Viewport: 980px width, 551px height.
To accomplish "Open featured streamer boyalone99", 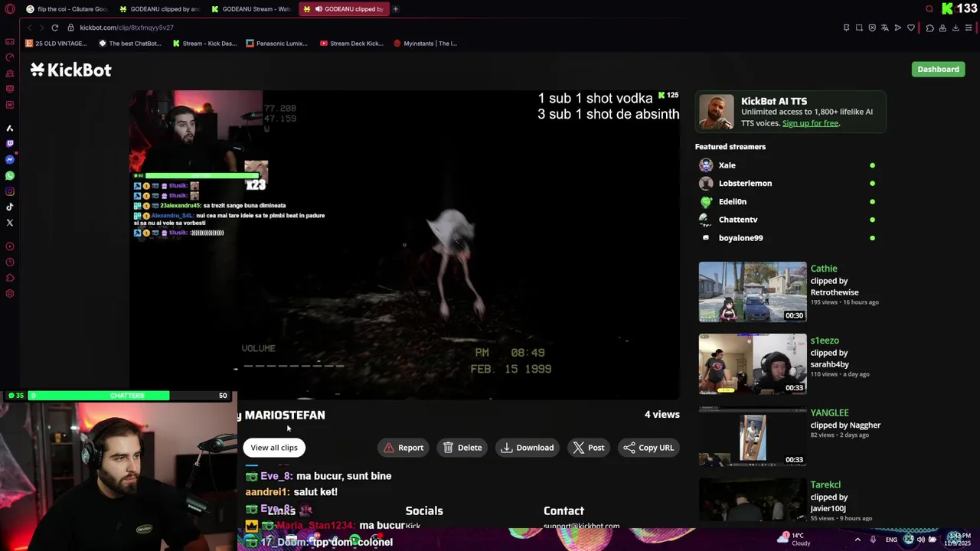I will pyautogui.click(x=740, y=238).
